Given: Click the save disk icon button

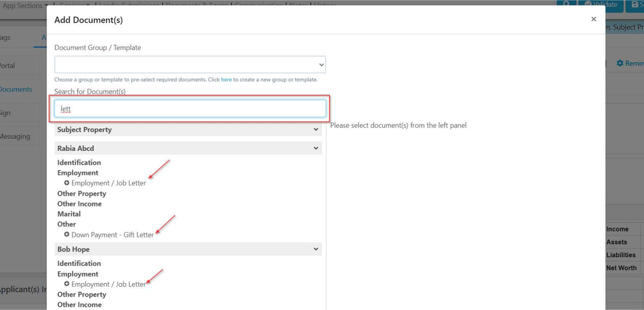Looking at the screenshot, I should click(635, 5).
